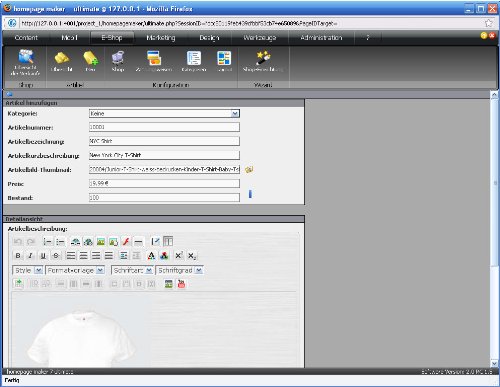Remove hyperlink icon in editor toolbar
This screenshot has width=500, height=387.
[88, 242]
